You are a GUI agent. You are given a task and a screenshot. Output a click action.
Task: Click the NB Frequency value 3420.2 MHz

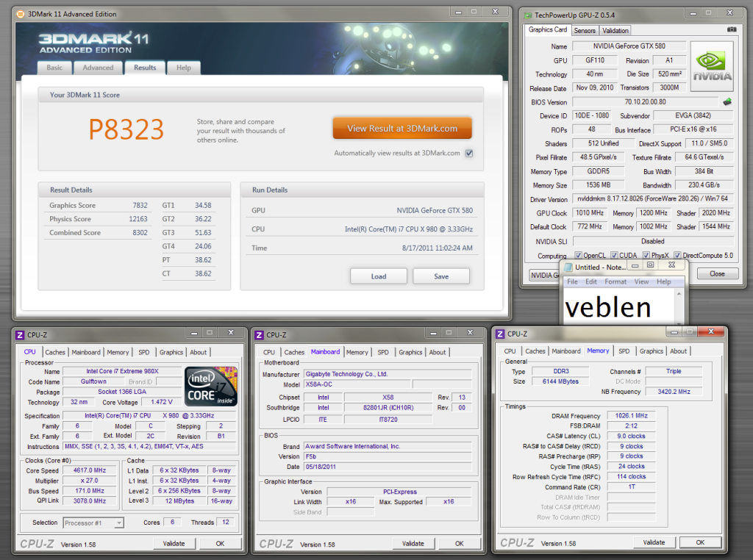tap(674, 392)
